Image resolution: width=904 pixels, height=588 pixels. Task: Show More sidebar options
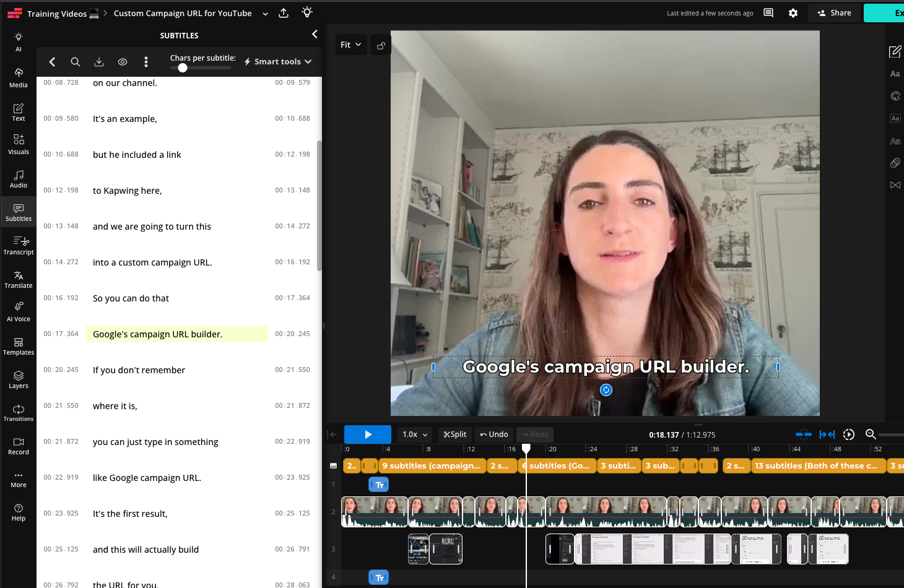pyautogui.click(x=19, y=479)
